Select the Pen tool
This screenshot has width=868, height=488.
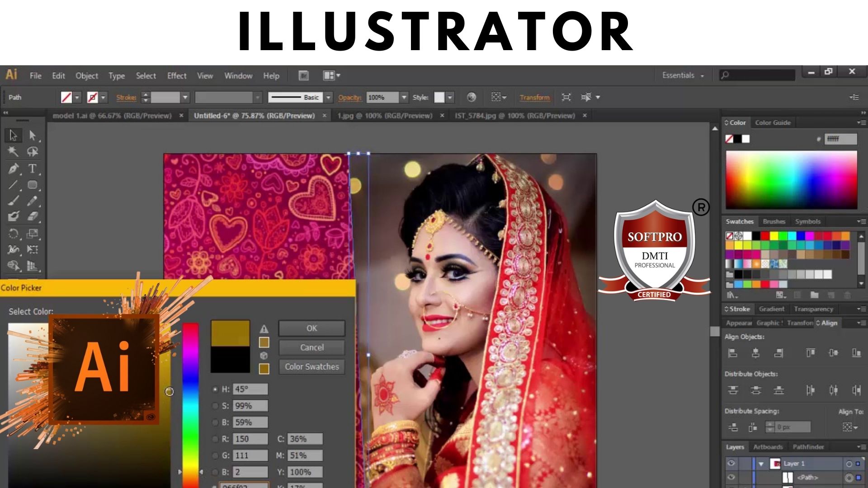pos(13,169)
